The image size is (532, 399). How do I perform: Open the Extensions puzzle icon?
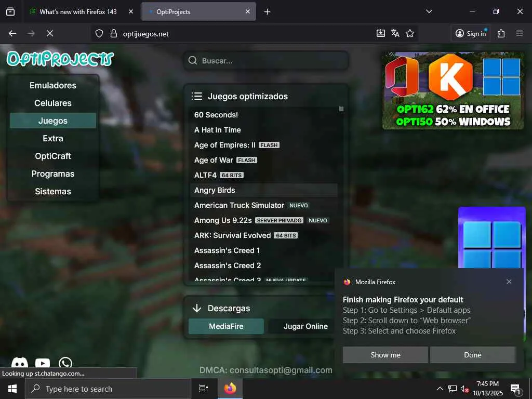coord(501,33)
